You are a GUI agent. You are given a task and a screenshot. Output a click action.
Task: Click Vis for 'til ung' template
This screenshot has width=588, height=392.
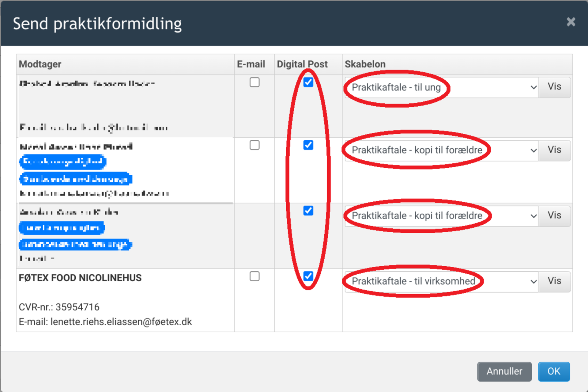click(x=554, y=87)
